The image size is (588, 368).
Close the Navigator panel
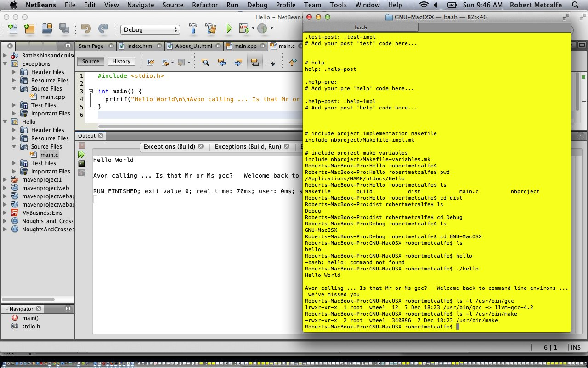[x=39, y=309]
